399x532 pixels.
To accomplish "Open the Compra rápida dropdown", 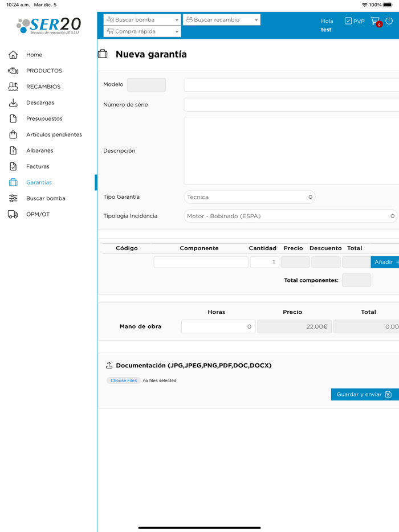I will click(142, 31).
